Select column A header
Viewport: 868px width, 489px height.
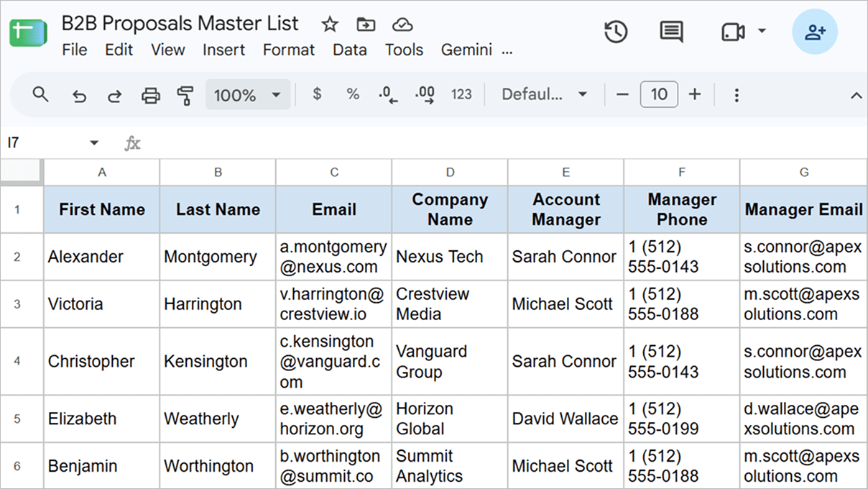click(102, 172)
